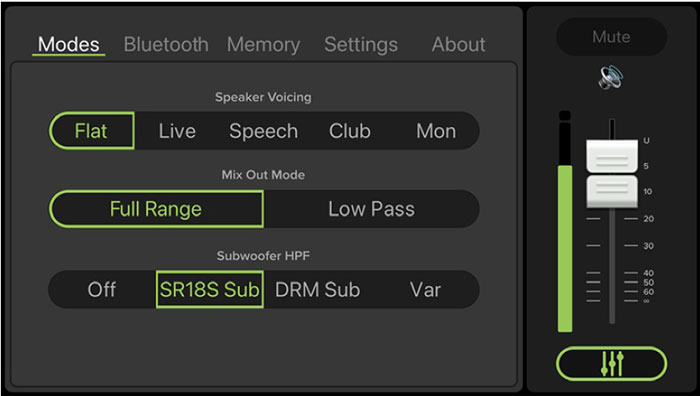Go to the Settings tab
Viewport: 700px width, 396px height.
click(x=361, y=45)
